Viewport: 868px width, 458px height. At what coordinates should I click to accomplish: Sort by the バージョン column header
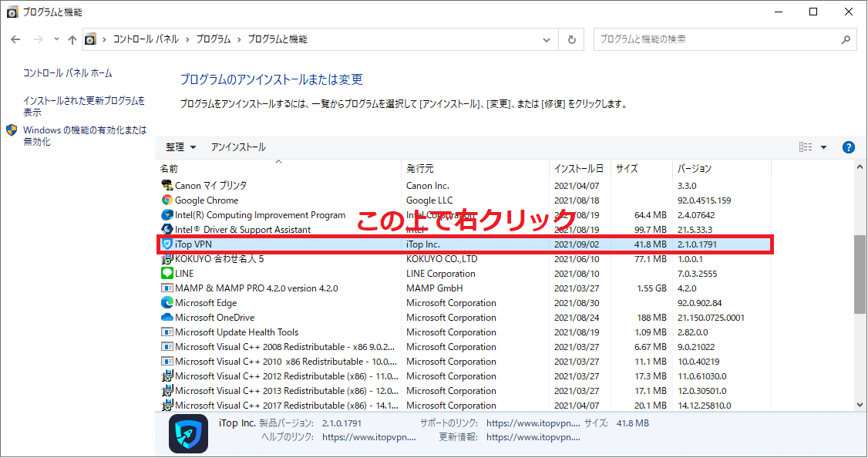722,168
